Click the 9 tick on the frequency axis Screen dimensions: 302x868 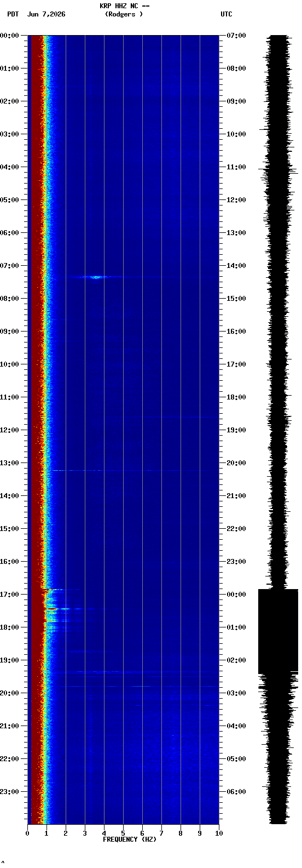pos(200,833)
